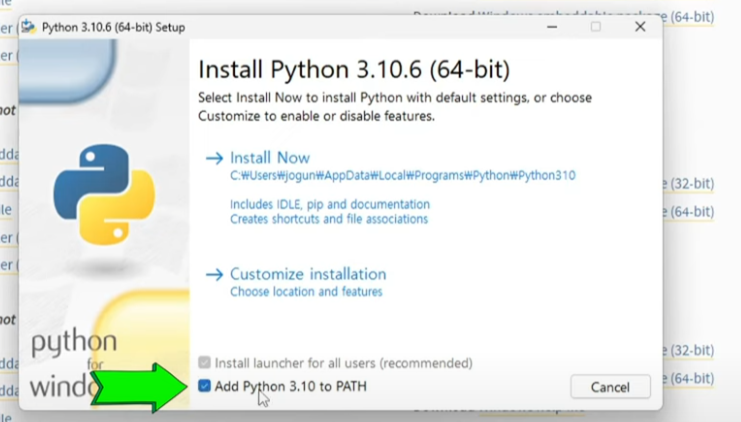Minimize the Python Setup window
The height and width of the screenshot is (422, 741).
551,26
